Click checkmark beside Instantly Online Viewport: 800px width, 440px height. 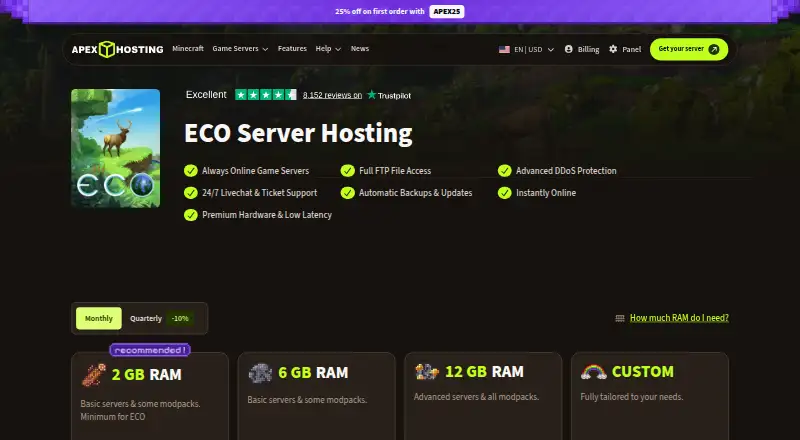coord(505,192)
